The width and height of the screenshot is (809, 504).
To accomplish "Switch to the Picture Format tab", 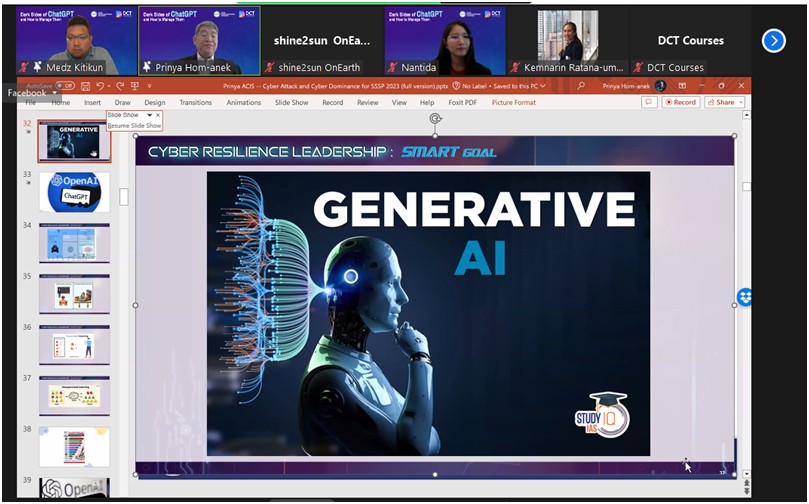I will (x=513, y=102).
